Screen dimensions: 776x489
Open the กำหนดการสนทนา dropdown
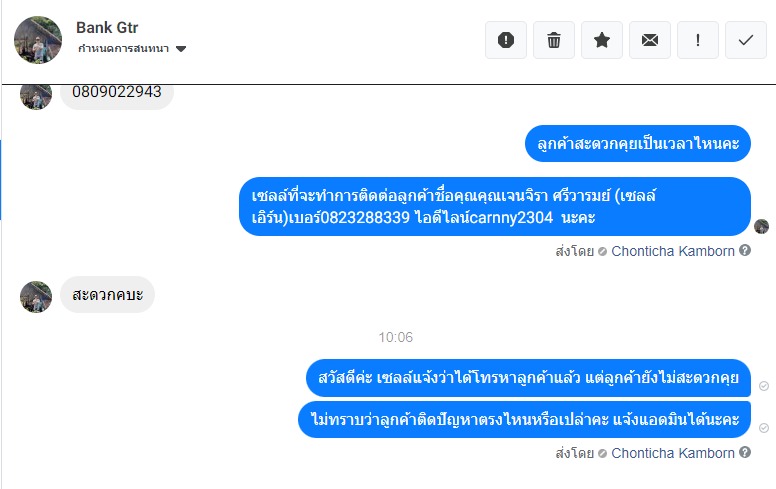click(132, 48)
